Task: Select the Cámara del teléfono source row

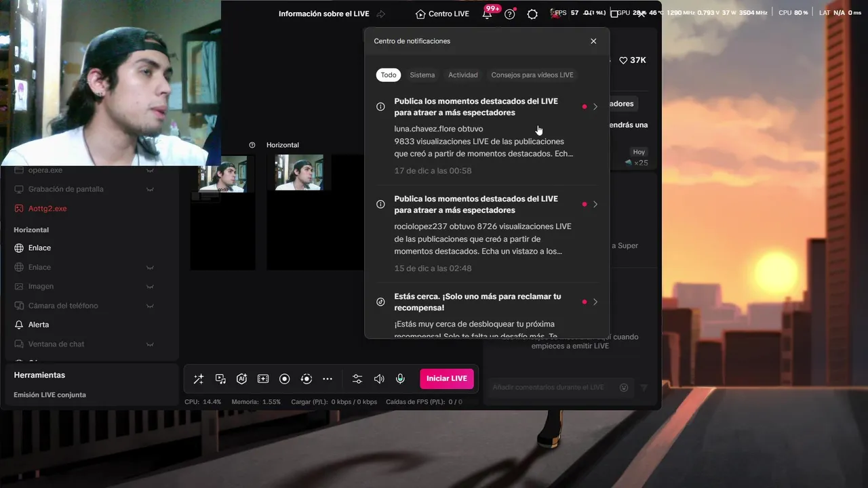Action: tap(92, 306)
